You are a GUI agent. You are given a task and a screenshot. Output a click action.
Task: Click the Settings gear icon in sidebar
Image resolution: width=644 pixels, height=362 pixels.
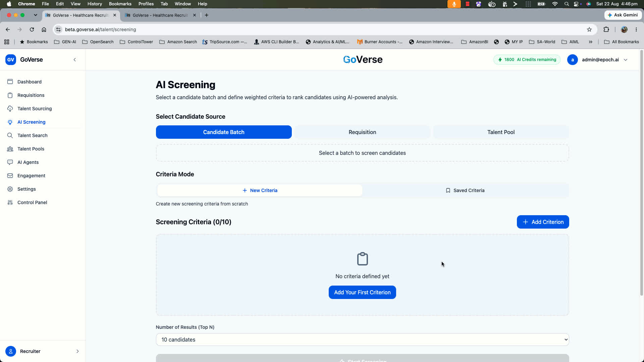pos(10,189)
